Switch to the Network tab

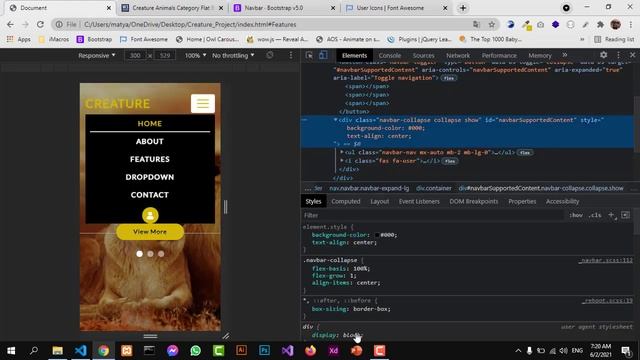tap(458, 56)
